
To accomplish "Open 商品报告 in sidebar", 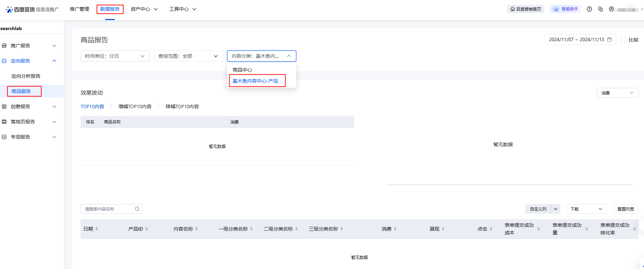I will tap(21, 91).
